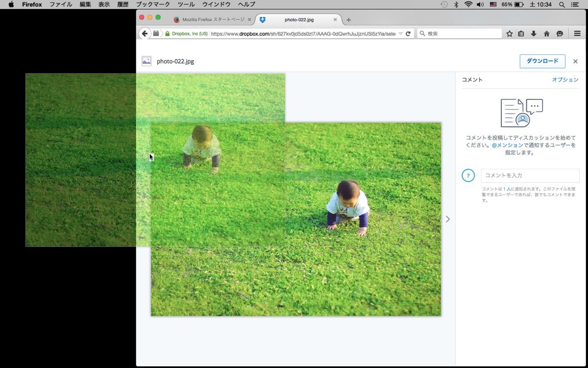
Task: Open the オプション comment options menu
Action: click(x=565, y=79)
